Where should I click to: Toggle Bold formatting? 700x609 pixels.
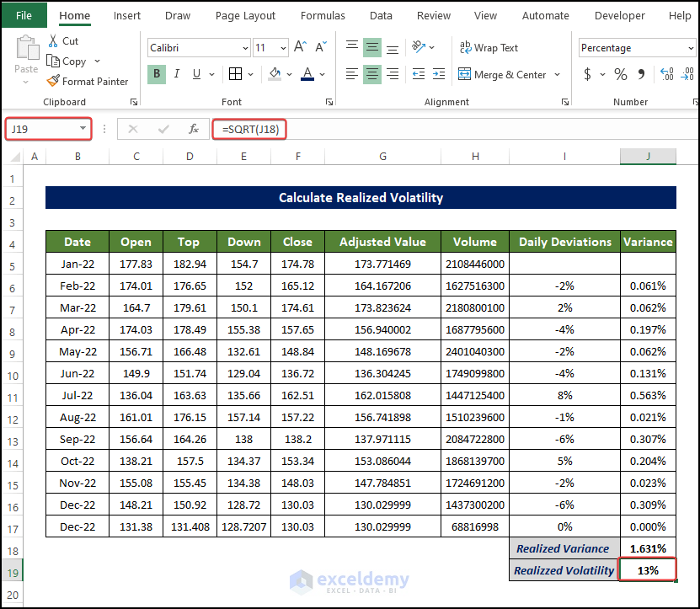point(157,74)
